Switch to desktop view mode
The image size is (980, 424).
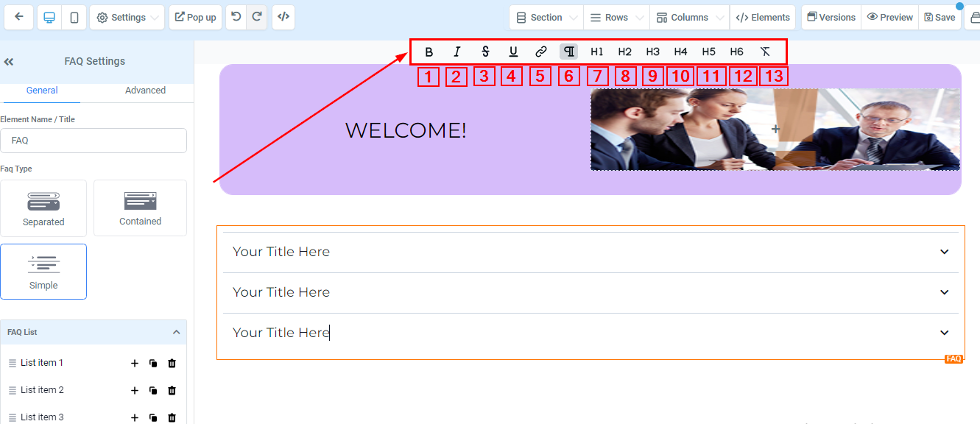(x=49, y=18)
